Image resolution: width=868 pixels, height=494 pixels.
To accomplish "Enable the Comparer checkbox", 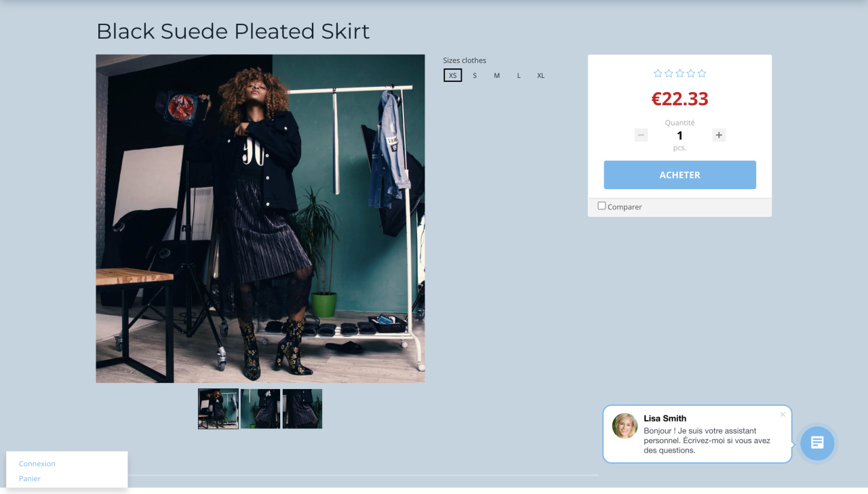I will point(601,206).
